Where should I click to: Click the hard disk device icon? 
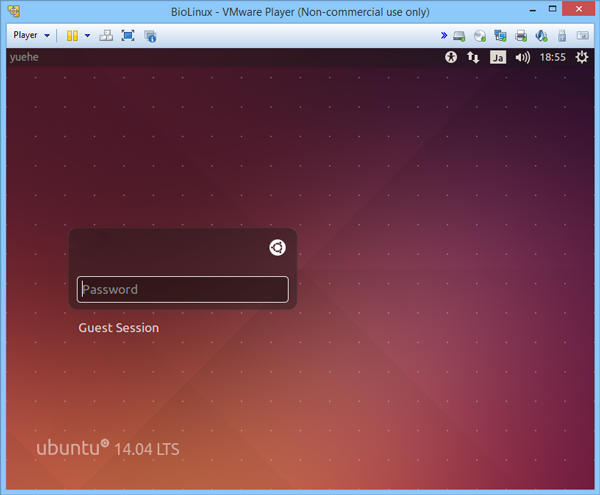pyautogui.click(x=459, y=36)
